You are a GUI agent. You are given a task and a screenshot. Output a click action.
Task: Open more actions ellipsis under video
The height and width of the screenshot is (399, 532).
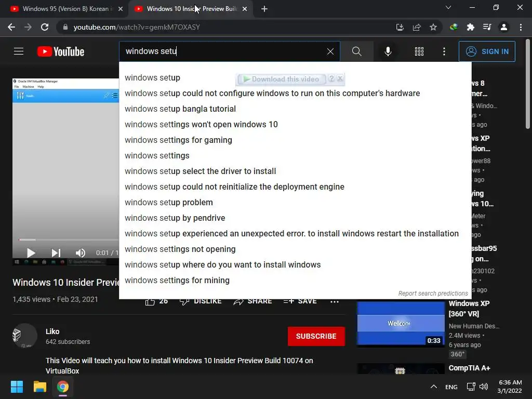tap(335, 302)
